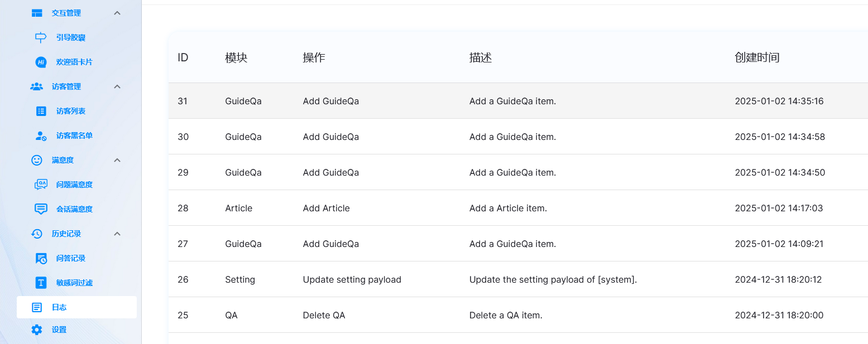Collapse the 满意度 section chevron

(117, 160)
